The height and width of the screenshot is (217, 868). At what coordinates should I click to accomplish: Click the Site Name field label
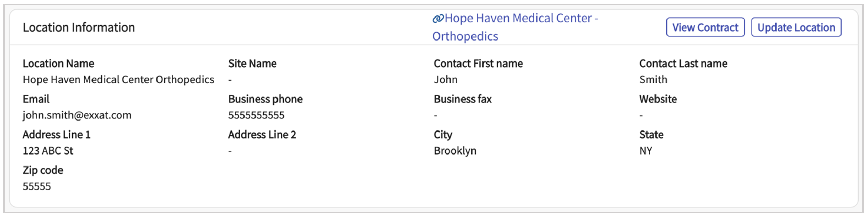click(252, 64)
